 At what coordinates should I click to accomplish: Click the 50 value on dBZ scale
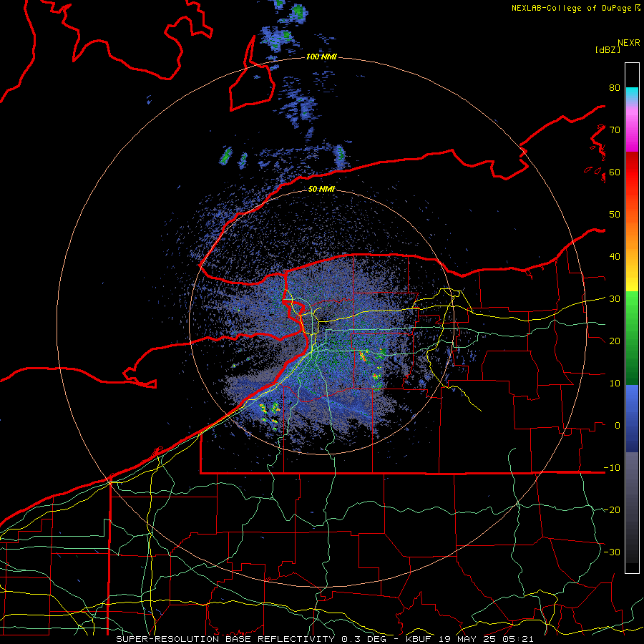615,215
